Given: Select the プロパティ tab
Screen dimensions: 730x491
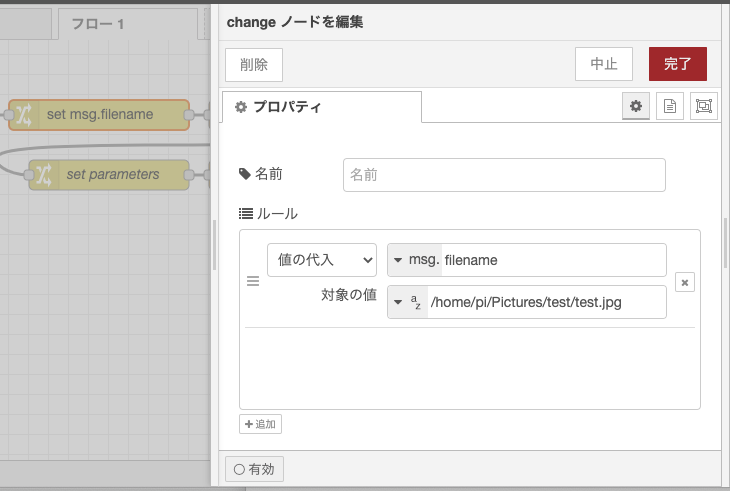Looking at the screenshot, I should coord(322,106).
